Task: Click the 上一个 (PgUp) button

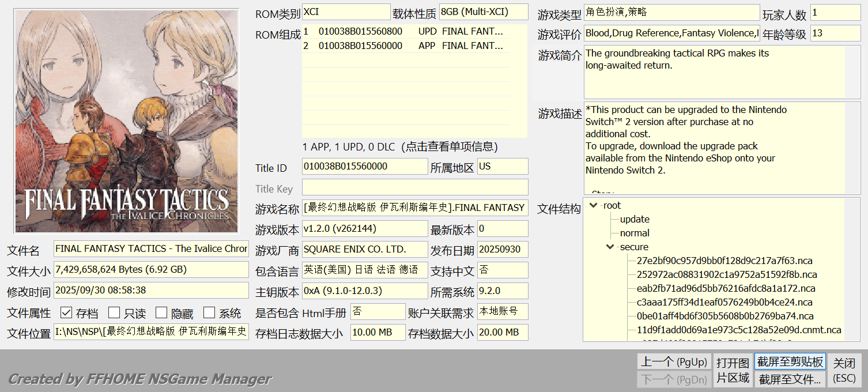Action: pyautogui.click(x=674, y=362)
